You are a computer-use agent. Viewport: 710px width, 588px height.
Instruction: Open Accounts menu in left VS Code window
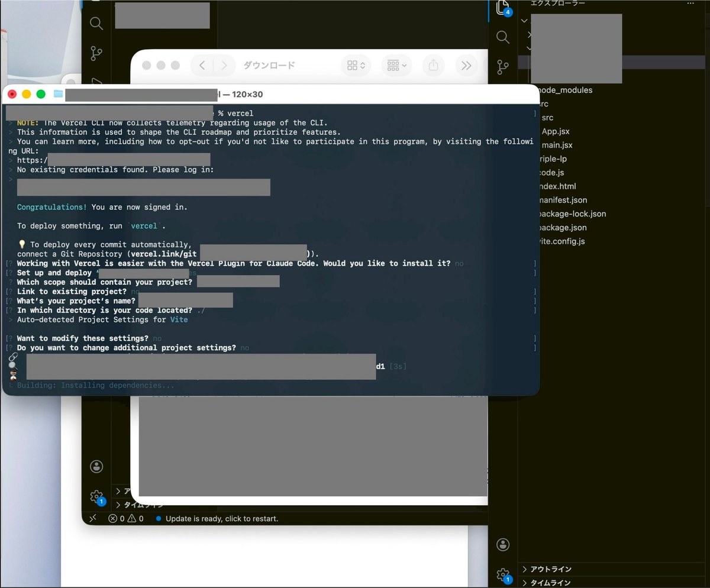coord(96,466)
